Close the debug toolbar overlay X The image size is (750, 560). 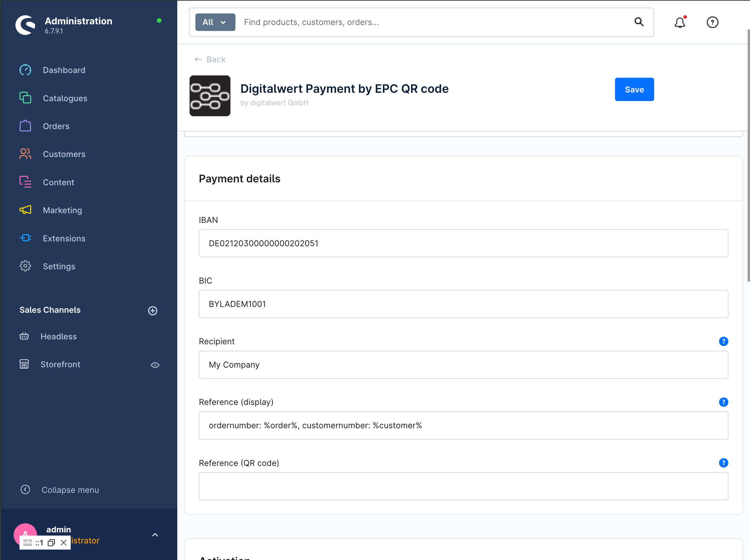click(x=63, y=543)
